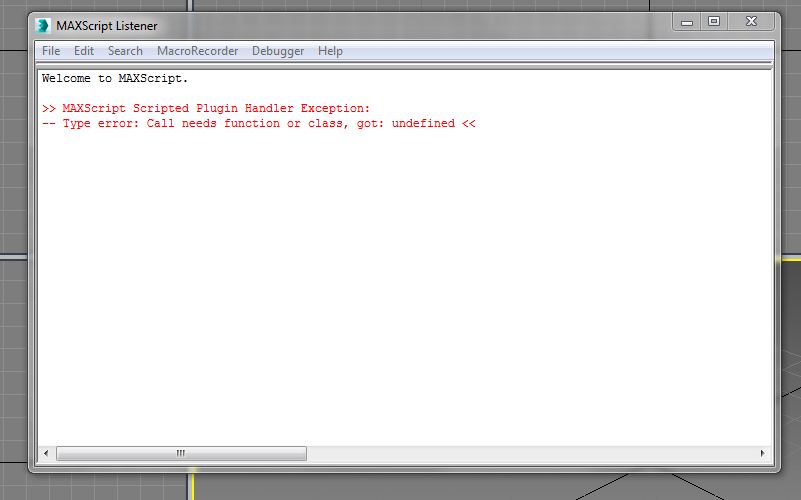Click the MAXScript Listener title bar icon
This screenshot has height=500, width=801.
point(43,26)
